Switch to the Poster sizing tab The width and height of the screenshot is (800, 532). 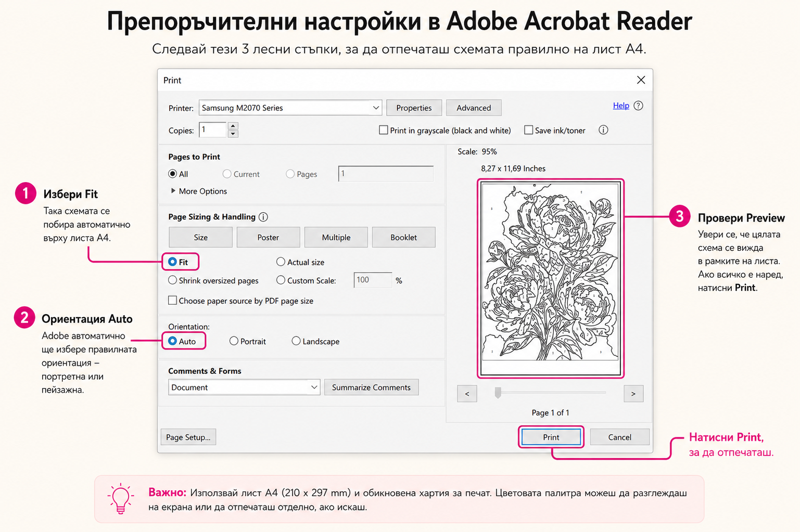click(x=268, y=237)
